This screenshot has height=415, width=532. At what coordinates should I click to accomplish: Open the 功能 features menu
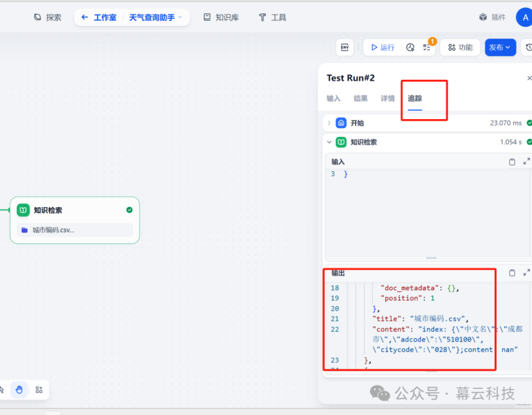click(x=460, y=47)
